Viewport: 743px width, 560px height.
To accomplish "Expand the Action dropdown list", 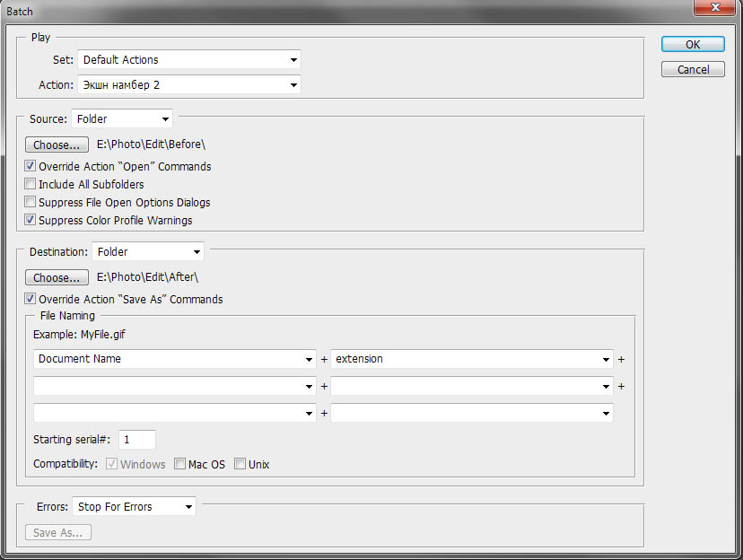I will [188, 85].
